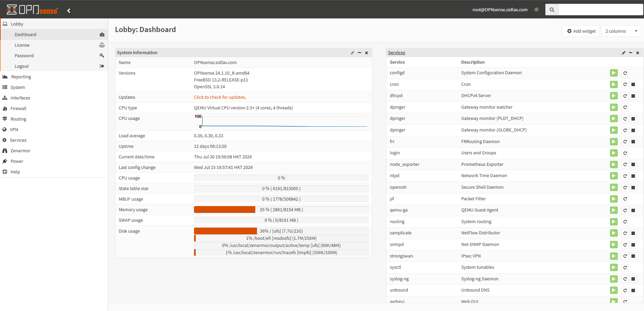The image size is (644, 311).
Task: Click the CPU usage graph
Action: pos(281,122)
